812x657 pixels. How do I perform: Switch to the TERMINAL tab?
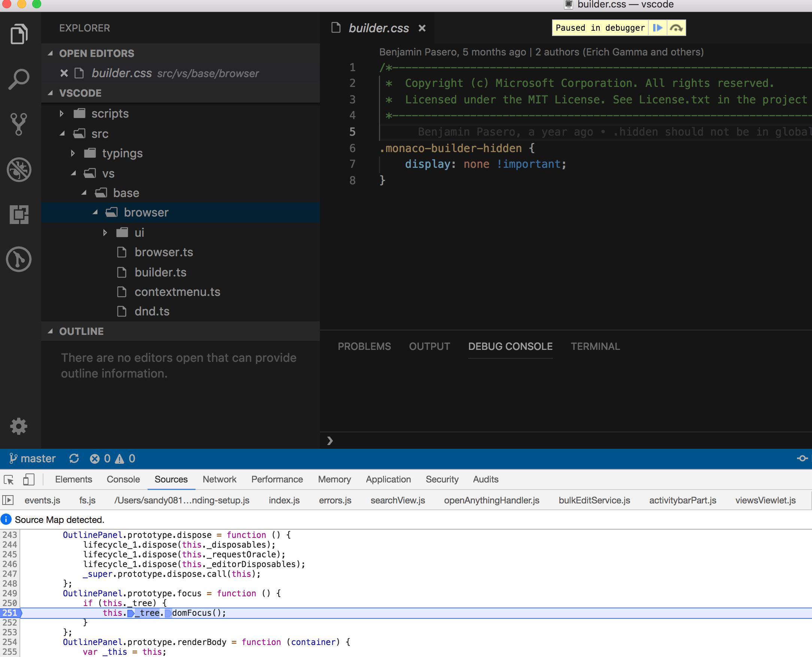[595, 346]
